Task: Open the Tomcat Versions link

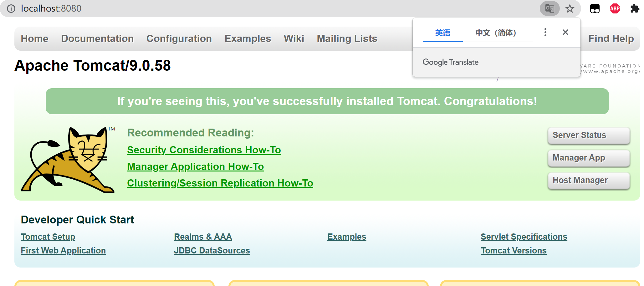Action: click(514, 251)
